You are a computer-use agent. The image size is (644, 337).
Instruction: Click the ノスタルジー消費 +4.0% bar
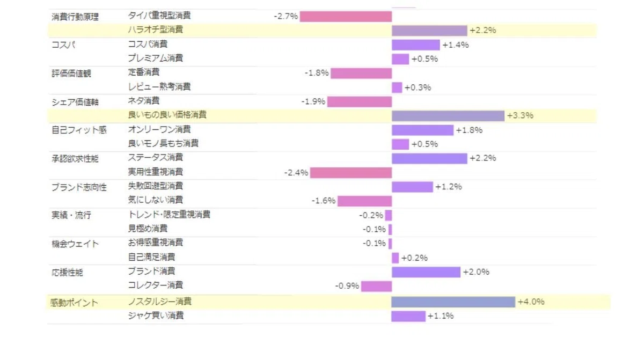[x=453, y=302]
